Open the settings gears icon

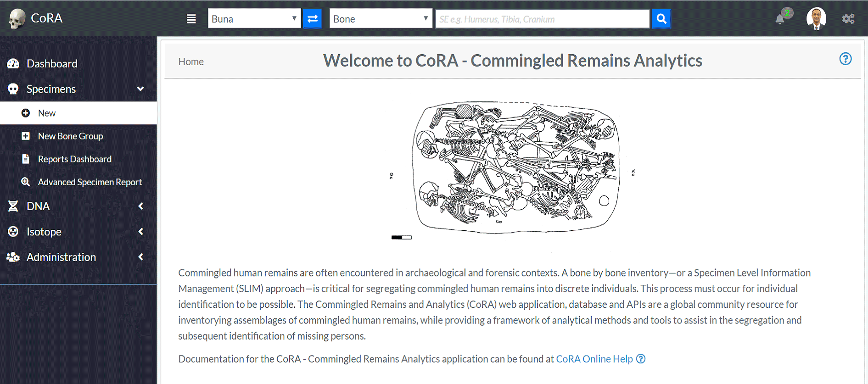848,19
